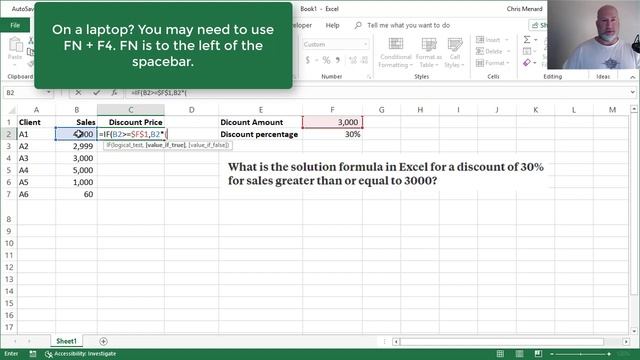Screen dimensions: 640x360
Task: Confirm formula with checkmark icon
Action: coord(96,93)
